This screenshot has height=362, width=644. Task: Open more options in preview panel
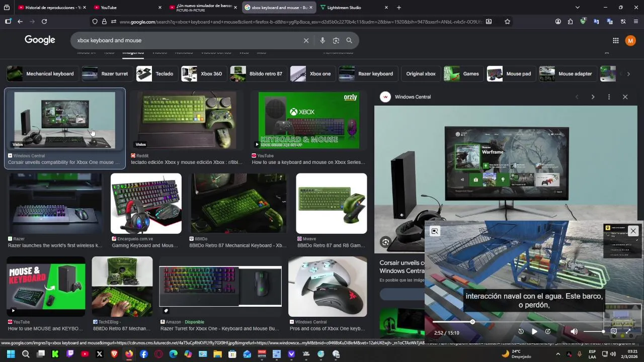(609, 97)
